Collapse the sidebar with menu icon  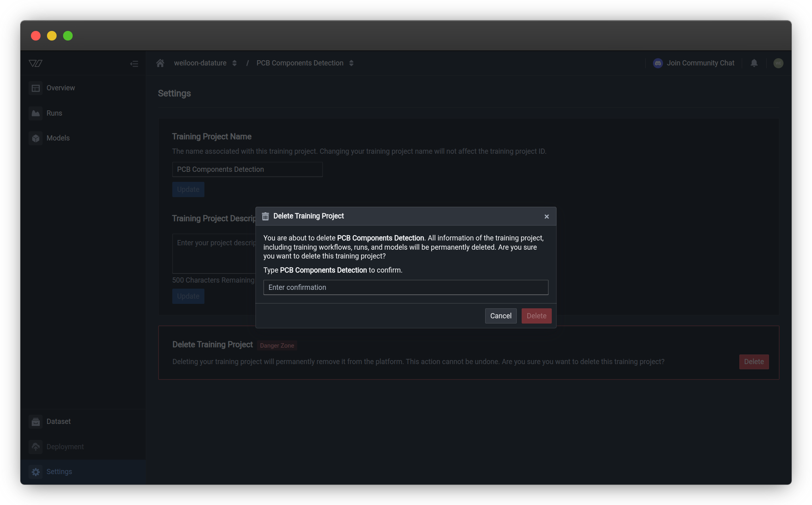tap(134, 64)
